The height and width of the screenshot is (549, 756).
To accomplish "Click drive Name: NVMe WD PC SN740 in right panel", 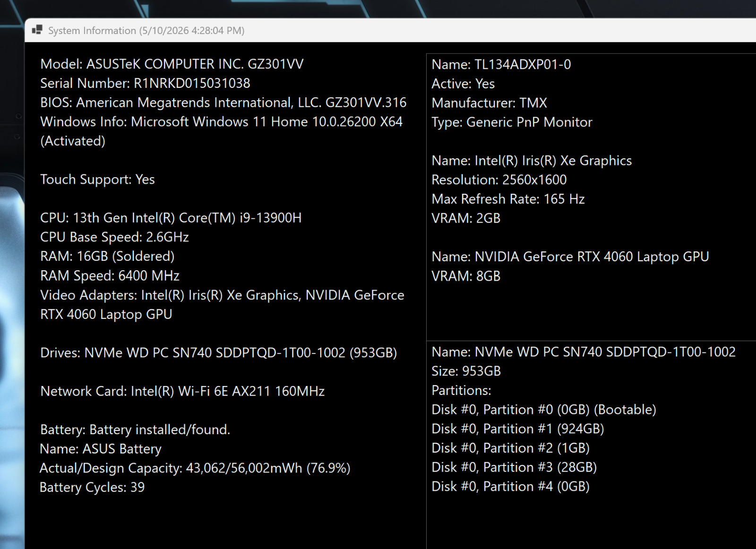I will pyautogui.click(x=584, y=352).
